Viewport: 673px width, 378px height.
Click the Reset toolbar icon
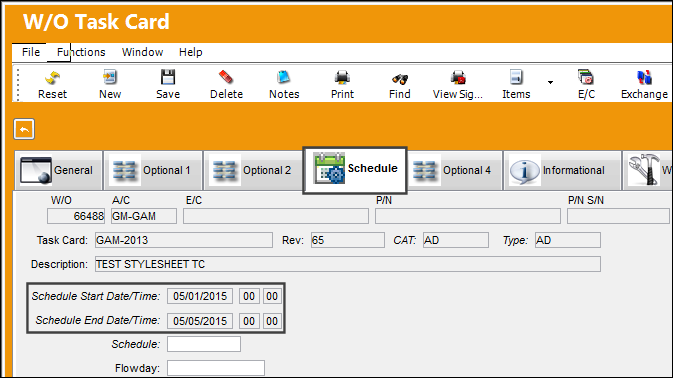(52, 78)
